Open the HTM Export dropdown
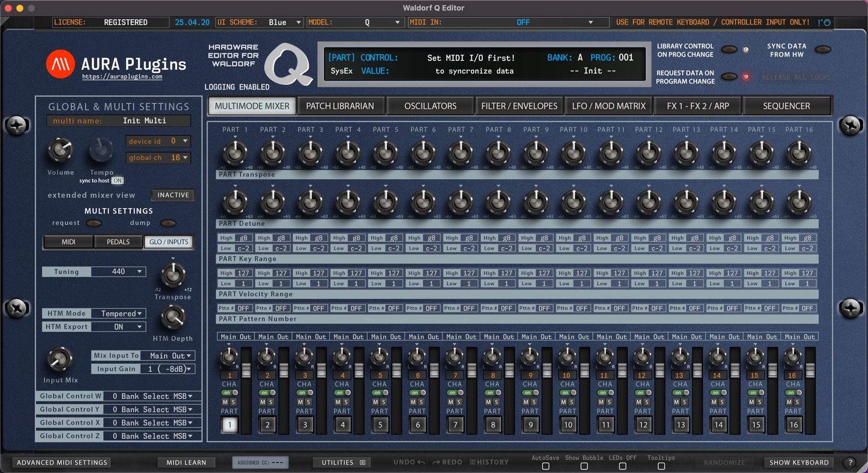The height and width of the screenshot is (473, 868). point(119,327)
